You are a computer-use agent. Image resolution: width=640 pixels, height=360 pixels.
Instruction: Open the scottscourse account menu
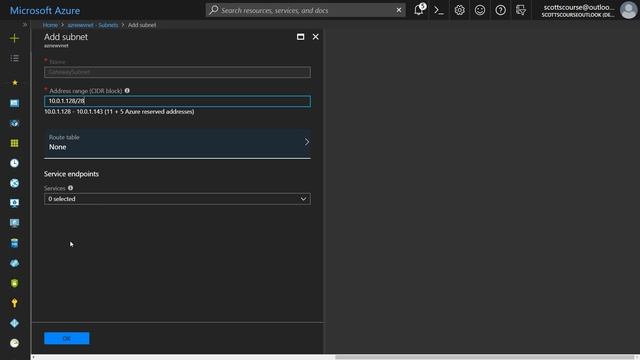[578, 10]
